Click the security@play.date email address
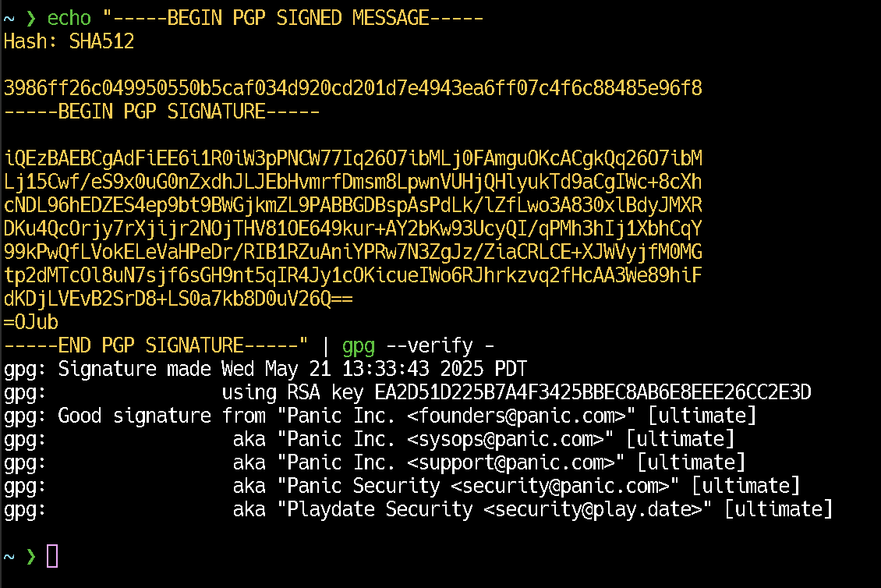The image size is (881, 588). (593, 509)
